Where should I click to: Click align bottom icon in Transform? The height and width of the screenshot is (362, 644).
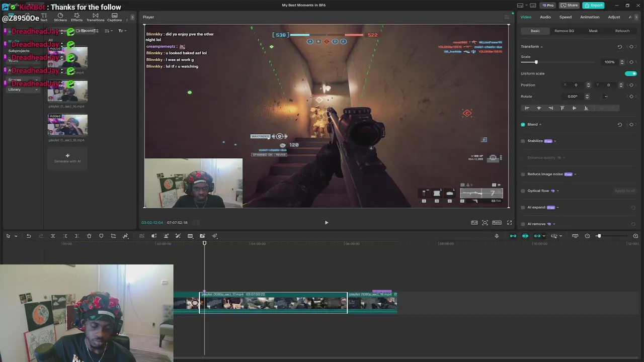tap(586, 108)
